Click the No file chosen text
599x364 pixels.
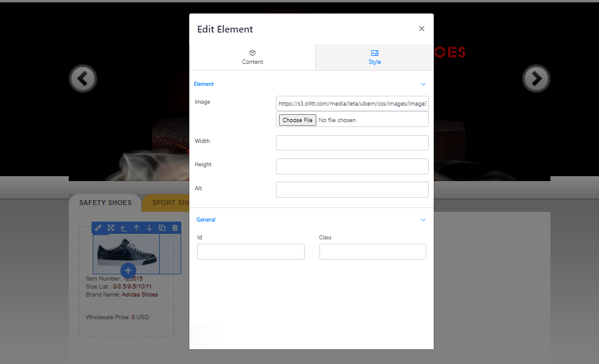click(337, 120)
